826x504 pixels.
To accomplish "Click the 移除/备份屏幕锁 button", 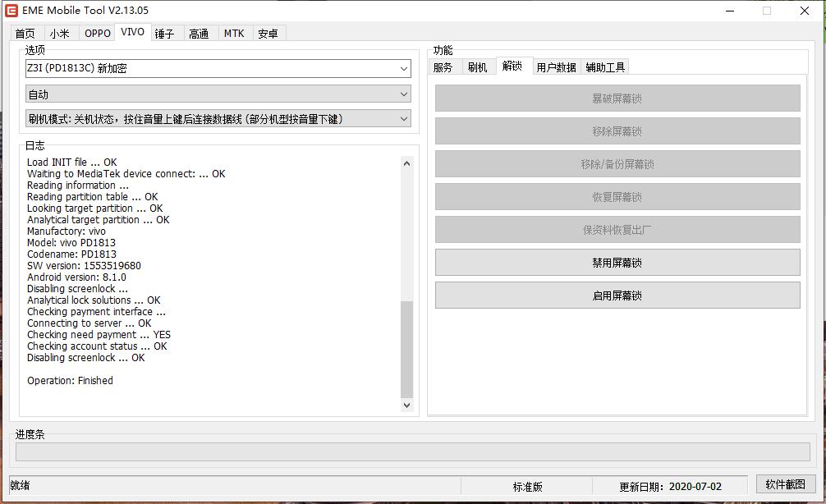I will pos(617,164).
